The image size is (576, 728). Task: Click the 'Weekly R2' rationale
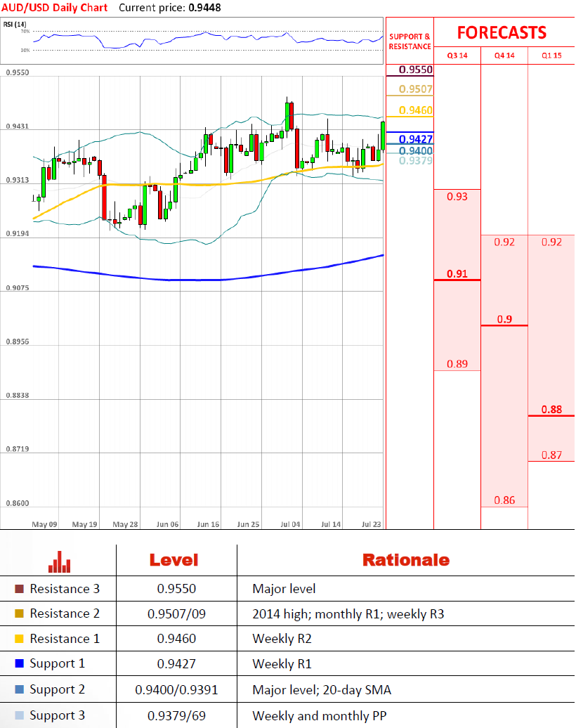tap(282, 639)
